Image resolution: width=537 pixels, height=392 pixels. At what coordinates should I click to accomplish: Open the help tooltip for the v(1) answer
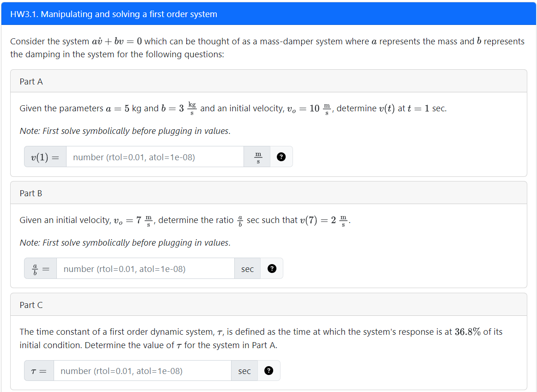281,157
